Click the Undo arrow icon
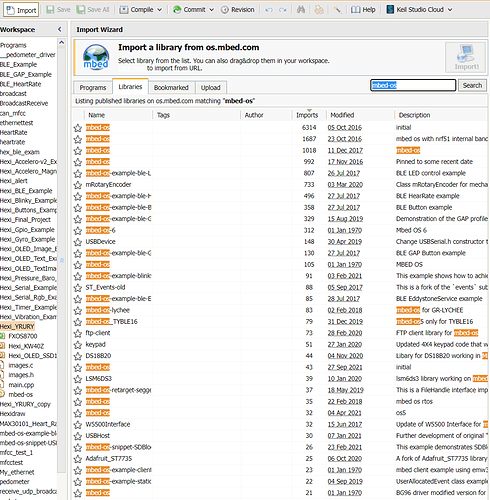This screenshot has width=490, height=500. pyautogui.click(x=269, y=10)
